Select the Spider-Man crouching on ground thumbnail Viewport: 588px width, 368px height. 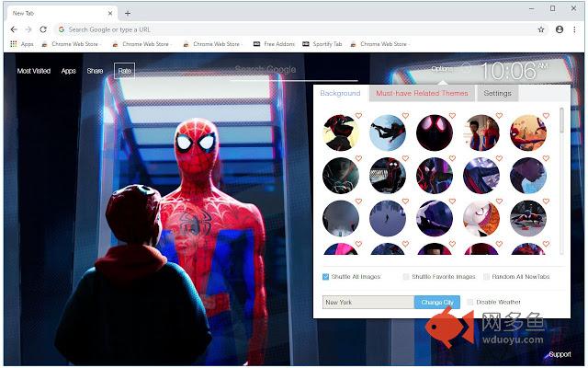click(528, 218)
